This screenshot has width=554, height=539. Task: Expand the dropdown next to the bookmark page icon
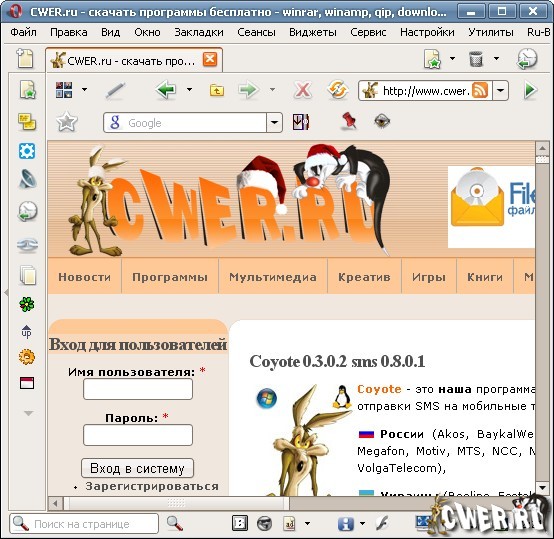(x=452, y=59)
